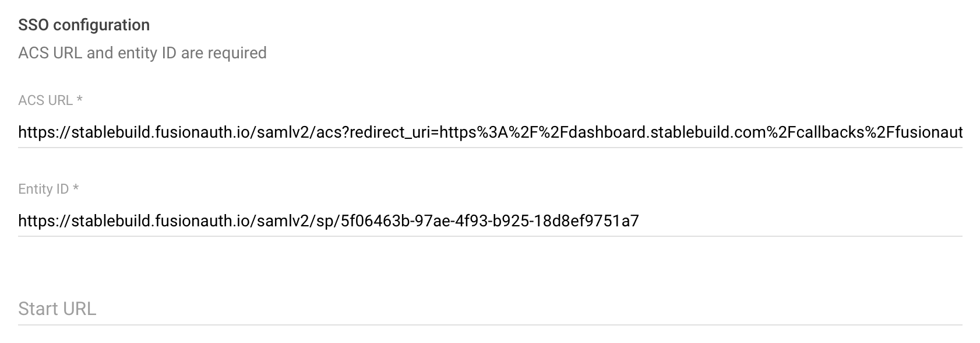Click the required asterisk next to ACS URL

pos(79,100)
